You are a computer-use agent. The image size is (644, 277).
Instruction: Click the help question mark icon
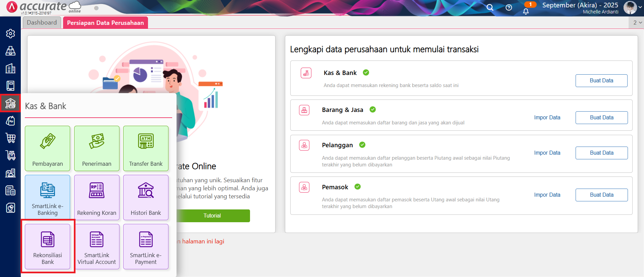[509, 7]
